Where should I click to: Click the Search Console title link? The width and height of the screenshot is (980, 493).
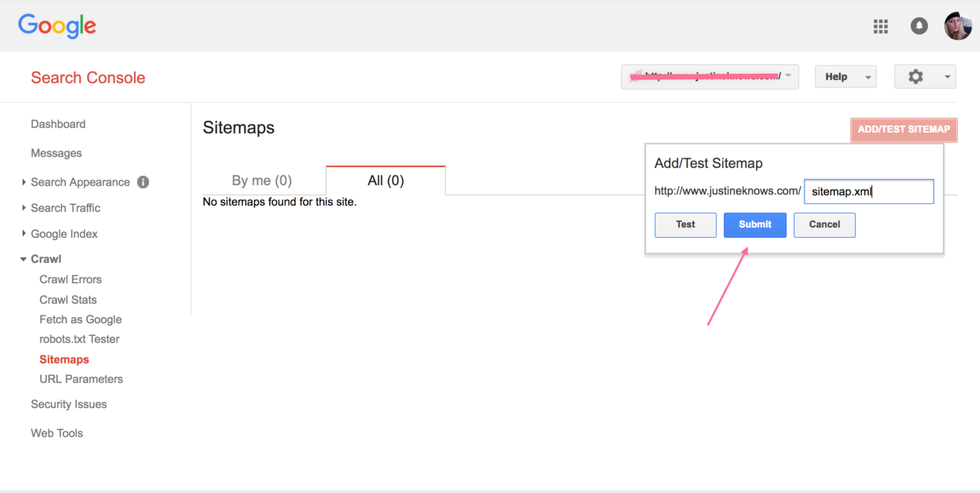(88, 78)
